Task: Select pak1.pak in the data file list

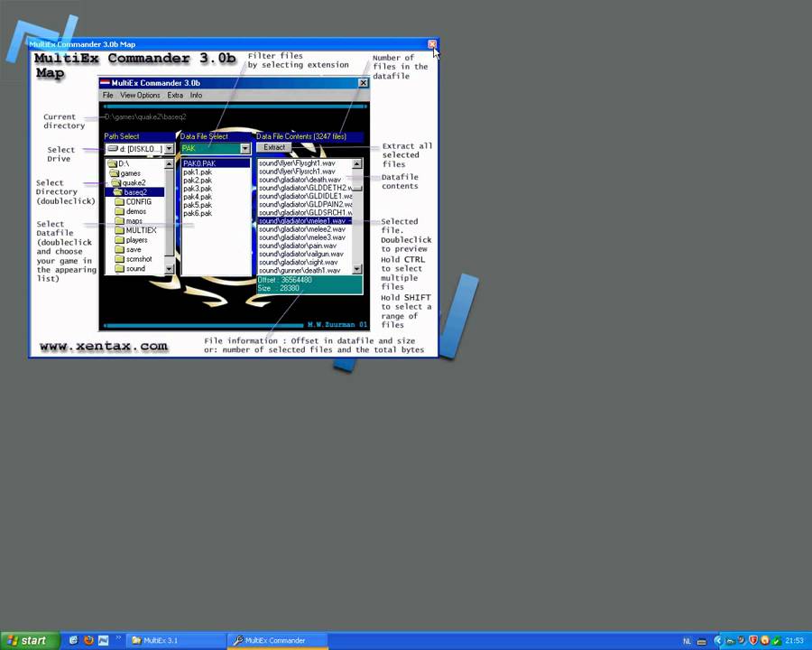Action: 198,172
